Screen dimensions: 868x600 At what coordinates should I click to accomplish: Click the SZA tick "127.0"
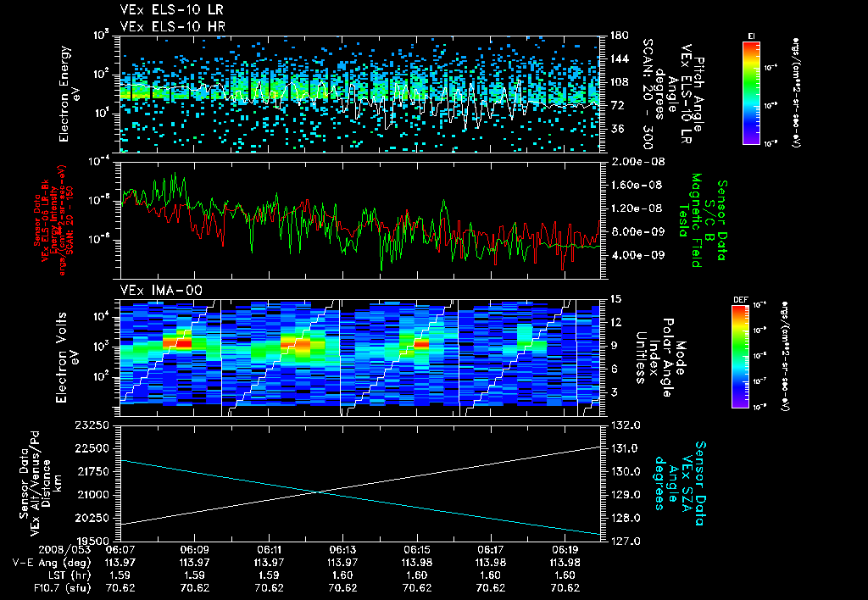pos(626,541)
